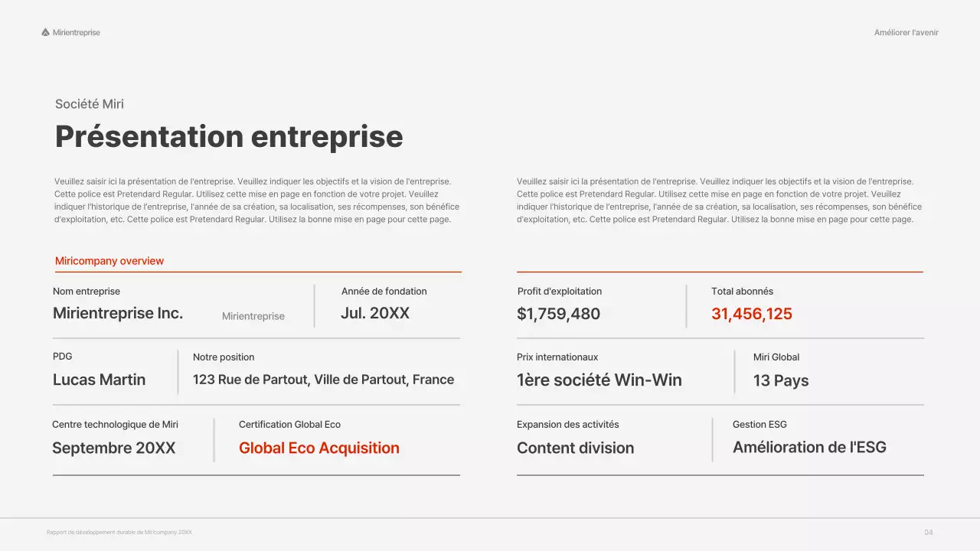Select the 1ère société Win-Win award text
The width and height of the screenshot is (980, 551).
[x=599, y=380]
